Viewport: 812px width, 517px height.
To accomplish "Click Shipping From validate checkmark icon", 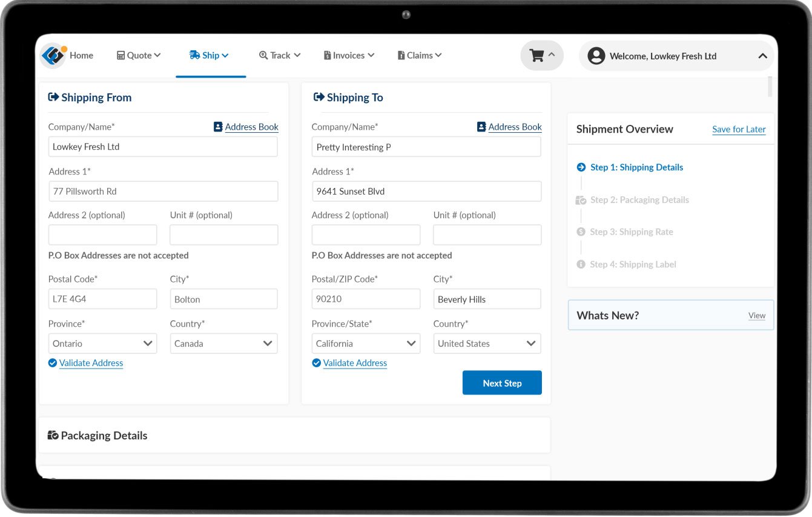I will pos(53,363).
